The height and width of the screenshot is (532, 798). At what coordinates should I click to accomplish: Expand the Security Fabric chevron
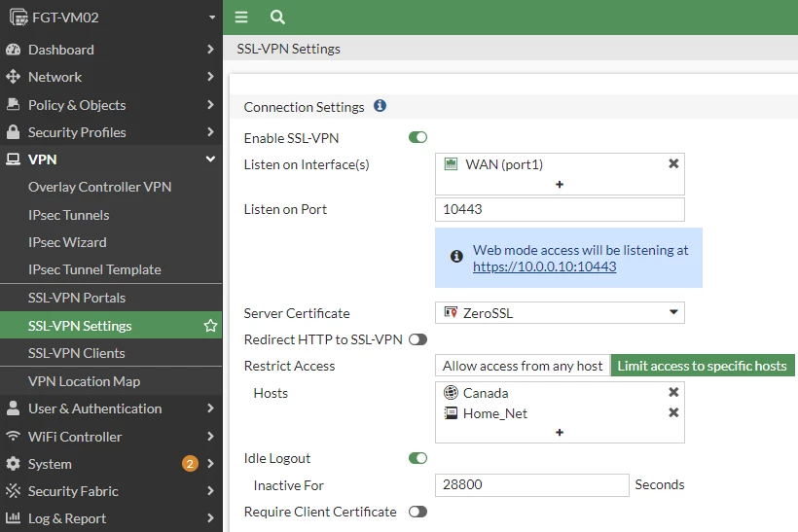click(210, 491)
